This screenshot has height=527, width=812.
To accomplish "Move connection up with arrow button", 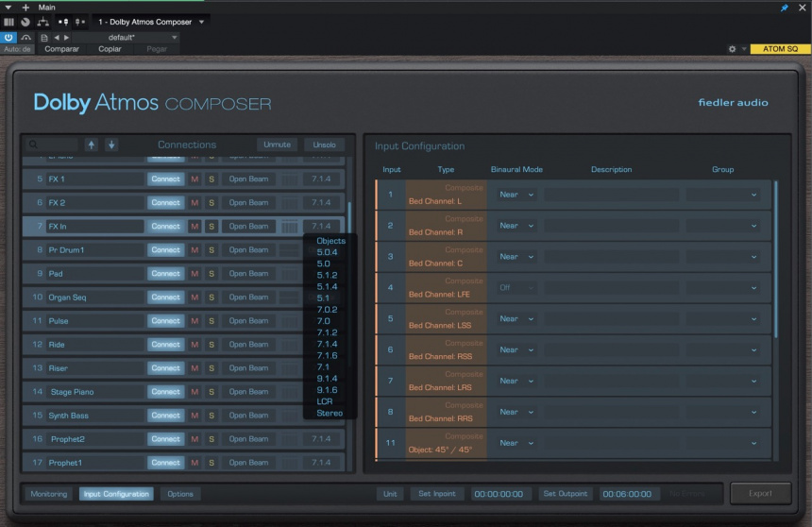I will click(92, 144).
